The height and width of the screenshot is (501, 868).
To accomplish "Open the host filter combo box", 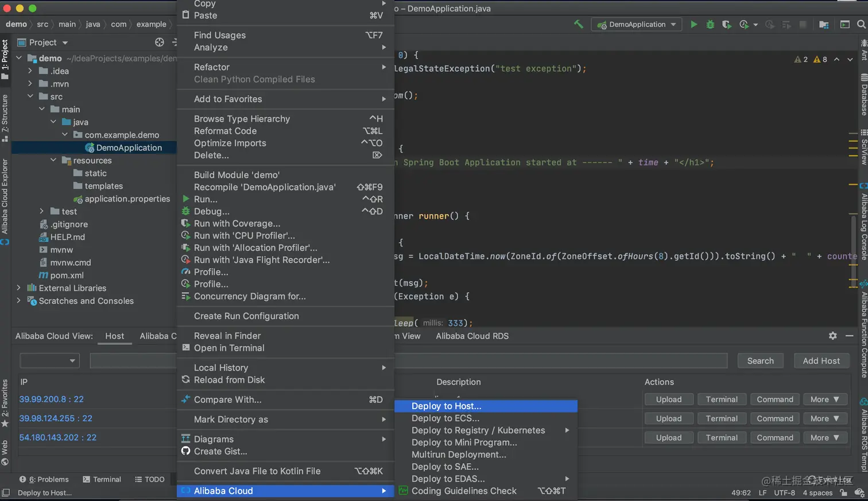I will point(49,360).
